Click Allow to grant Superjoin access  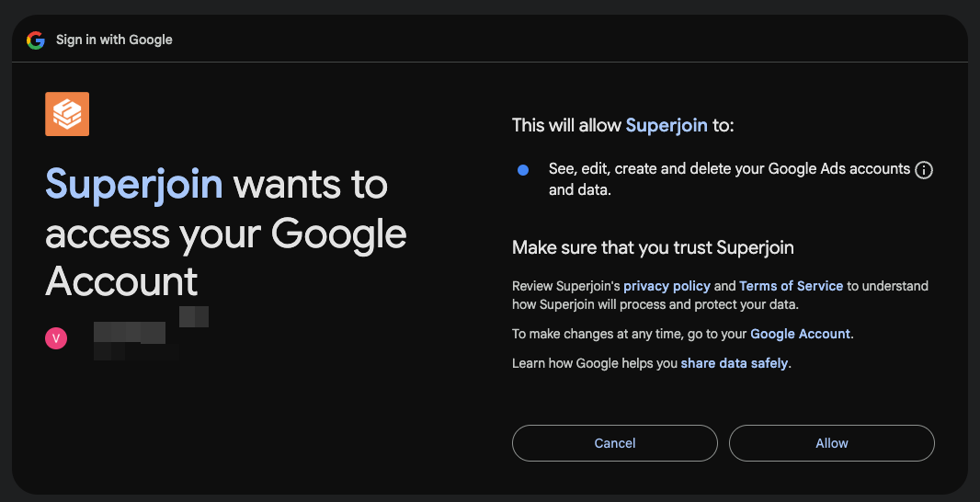(832, 443)
